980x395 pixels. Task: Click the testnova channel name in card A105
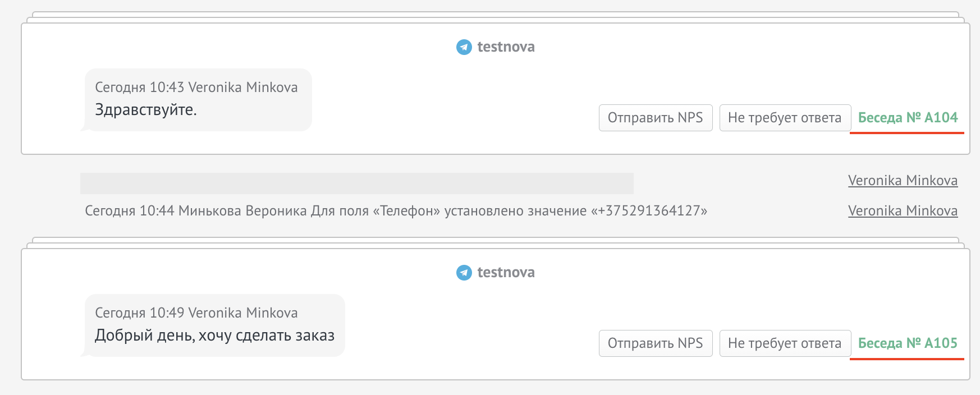(x=506, y=273)
